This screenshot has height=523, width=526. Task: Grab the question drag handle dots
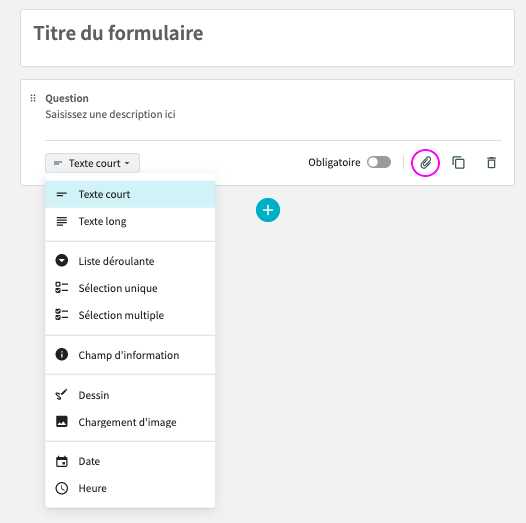pos(33,98)
